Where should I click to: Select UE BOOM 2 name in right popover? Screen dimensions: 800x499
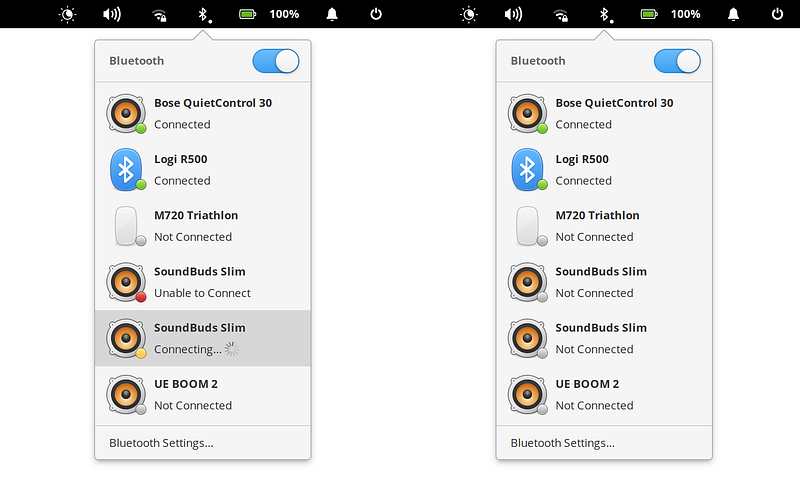coord(587,384)
